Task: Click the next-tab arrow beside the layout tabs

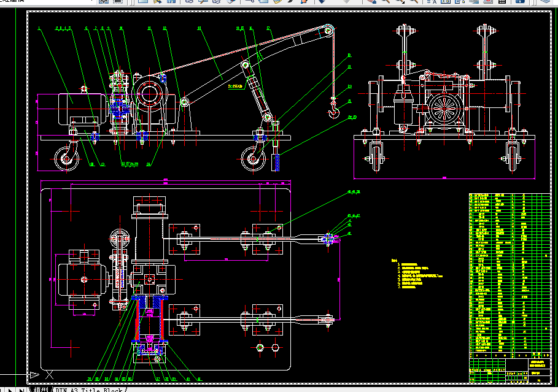Action: click(10, 390)
